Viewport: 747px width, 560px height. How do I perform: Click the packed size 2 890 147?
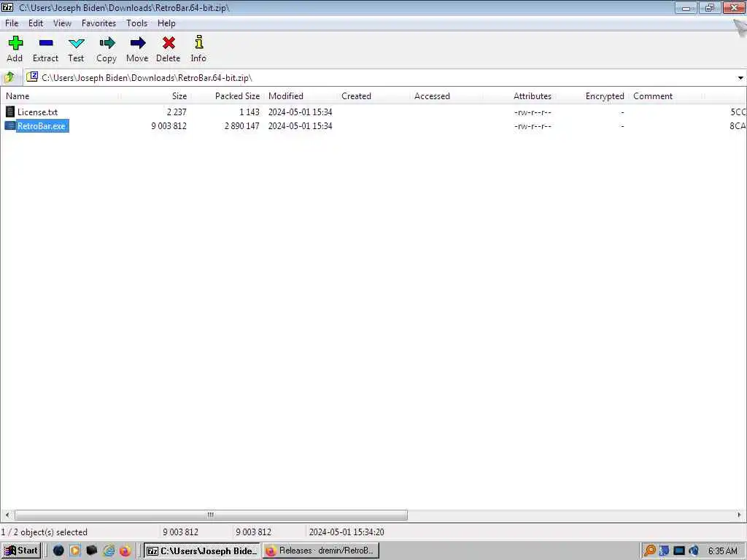tap(242, 125)
